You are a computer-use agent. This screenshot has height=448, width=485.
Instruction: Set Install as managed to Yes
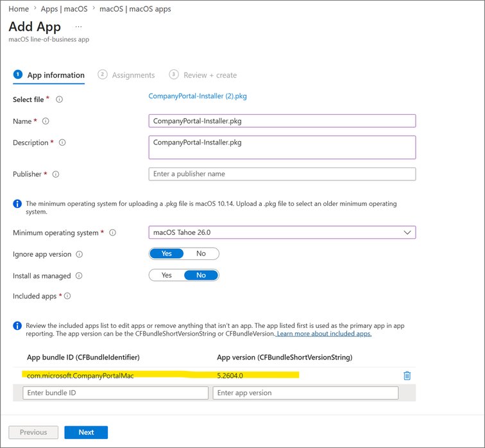[x=166, y=275]
